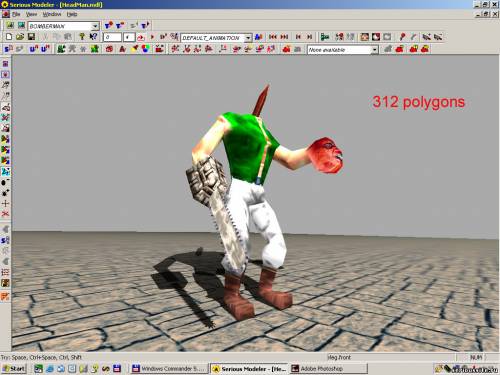Click the New document icon
The image size is (500, 375).
tap(9, 37)
